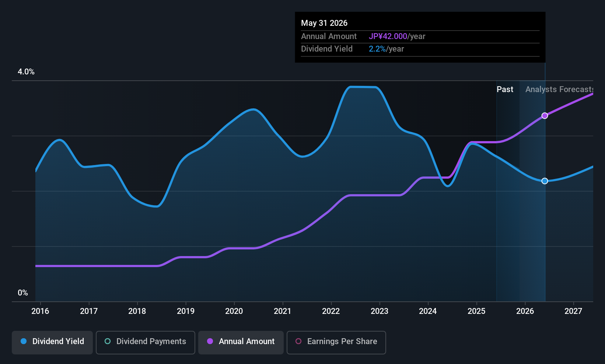Click the pink Earnings Per Share ring icon
This screenshot has height=364, width=605.
coord(298,342)
